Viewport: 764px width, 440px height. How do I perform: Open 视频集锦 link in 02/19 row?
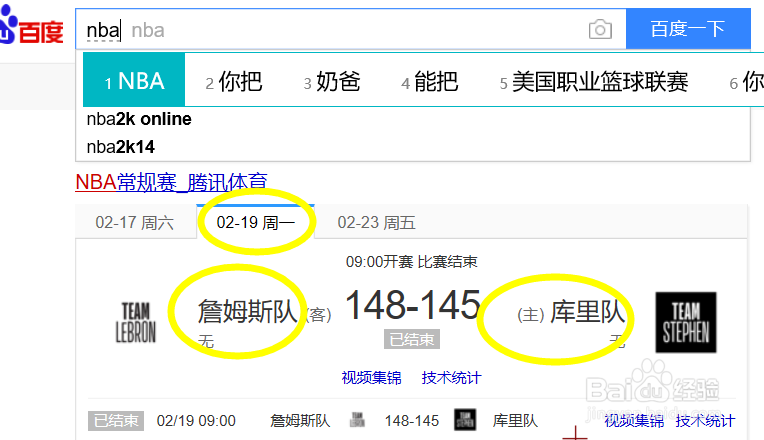[x=634, y=421]
